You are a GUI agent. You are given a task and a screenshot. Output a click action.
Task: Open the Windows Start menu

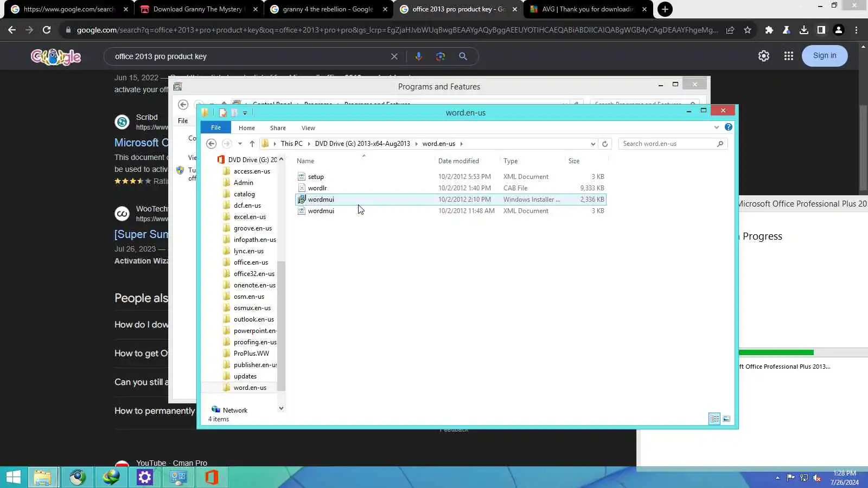pyautogui.click(x=13, y=477)
